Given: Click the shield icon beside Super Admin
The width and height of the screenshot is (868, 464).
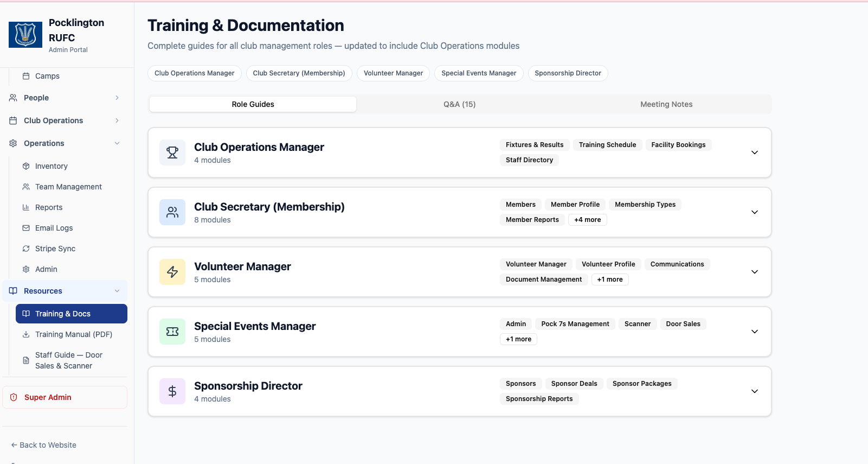Looking at the screenshot, I should (x=14, y=397).
